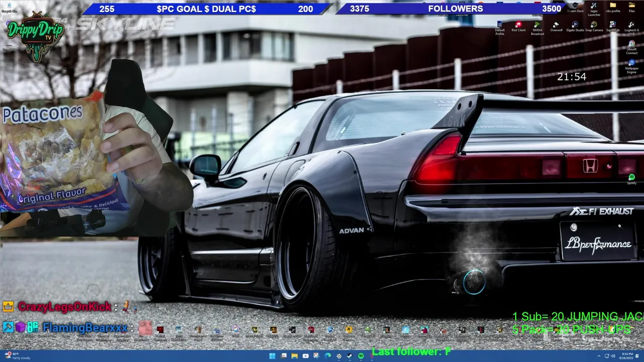The height and width of the screenshot is (362, 644).
Task: Open the notifications bell in the taskbar
Action: pos(637,356)
